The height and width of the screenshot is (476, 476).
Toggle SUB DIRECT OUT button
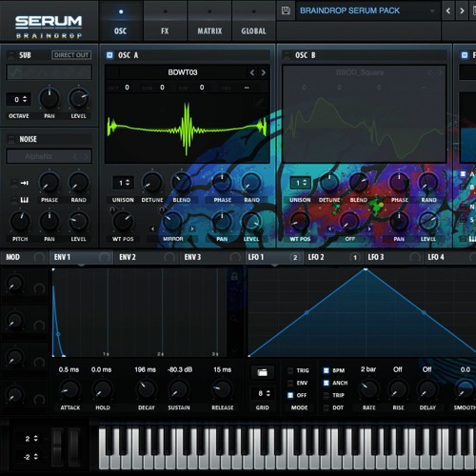pos(71,55)
